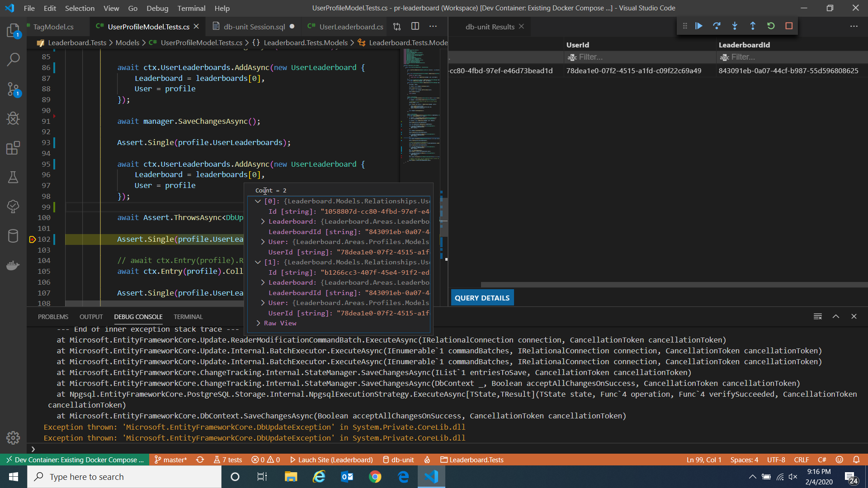The width and height of the screenshot is (868, 488).
Task: Expand Raw View in debug hover
Action: tap(258, 324)
